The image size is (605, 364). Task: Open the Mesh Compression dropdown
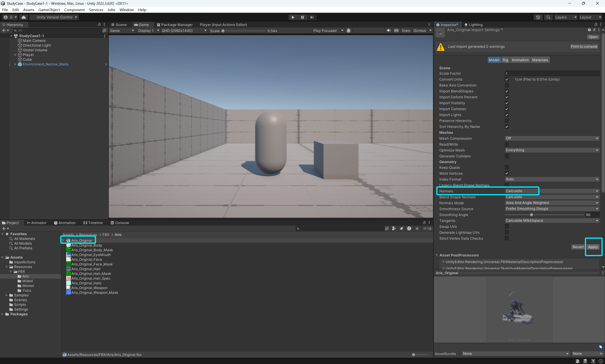pyautogui.click(x=552, y=138)
